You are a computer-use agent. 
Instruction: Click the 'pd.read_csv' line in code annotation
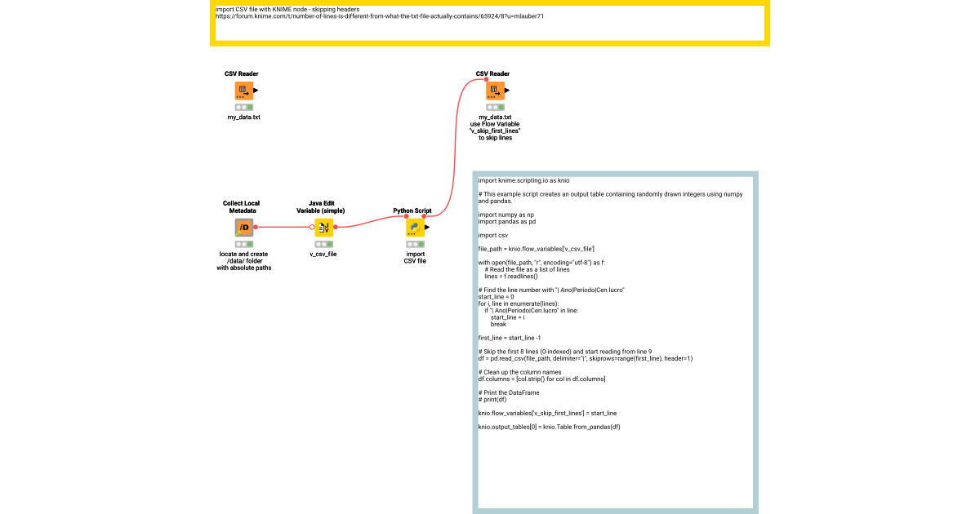pyautogui.click(x=585, y=358)
